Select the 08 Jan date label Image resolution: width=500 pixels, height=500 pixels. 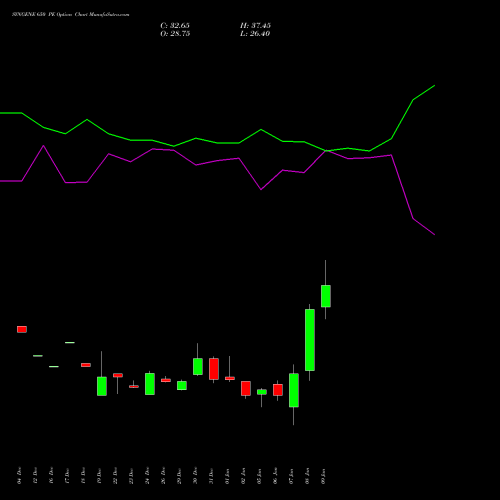coord(307,475)
